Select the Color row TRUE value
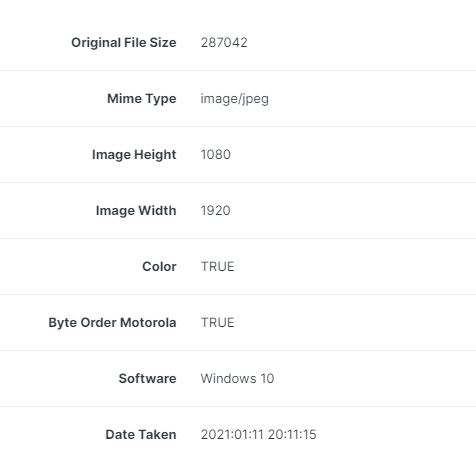Viewport: 476px width, 471px height. point(218,267)
